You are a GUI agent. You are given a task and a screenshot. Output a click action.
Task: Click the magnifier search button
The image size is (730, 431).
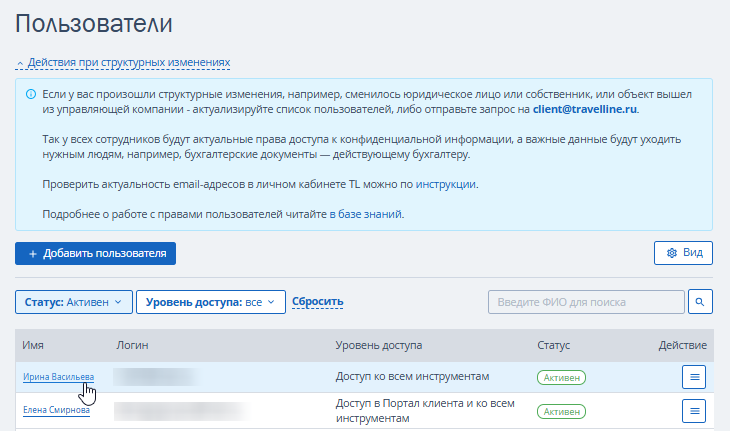point(700,302)
